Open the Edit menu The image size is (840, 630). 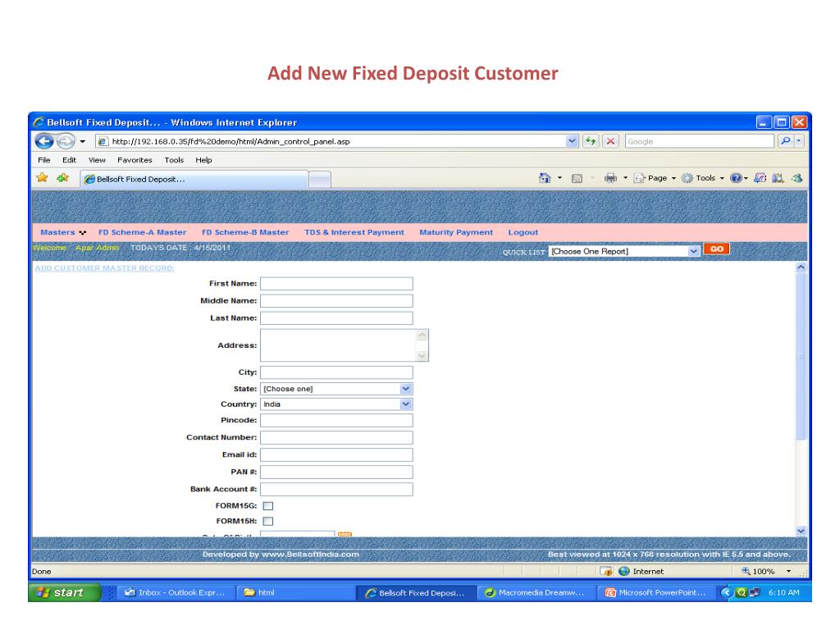click(69, 160)
